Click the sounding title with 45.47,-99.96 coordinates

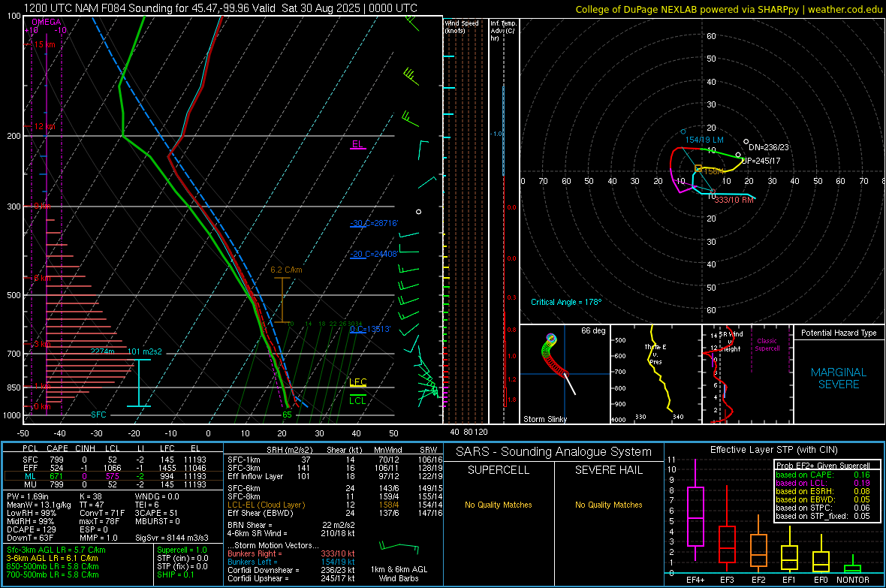220,8
